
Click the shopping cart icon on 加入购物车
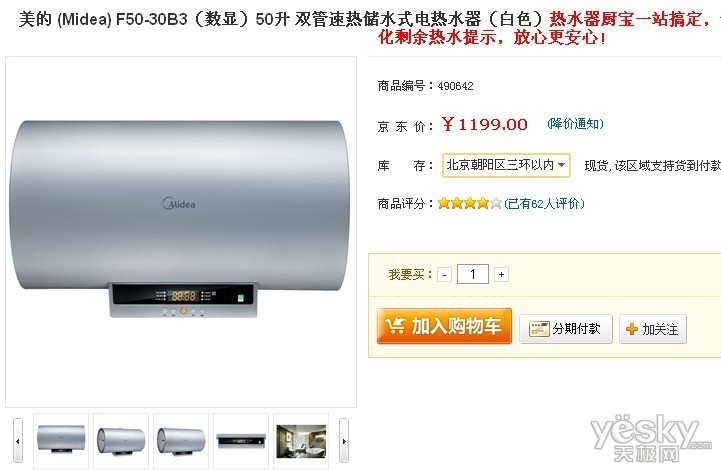(395, 326)
